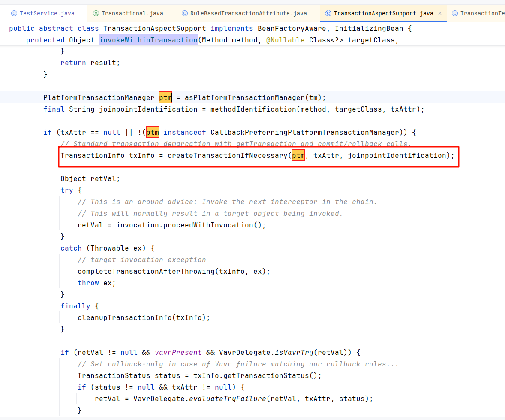Click the methodIdentification method call
Viewport: 505px width, 420px height.
(253, 109)
